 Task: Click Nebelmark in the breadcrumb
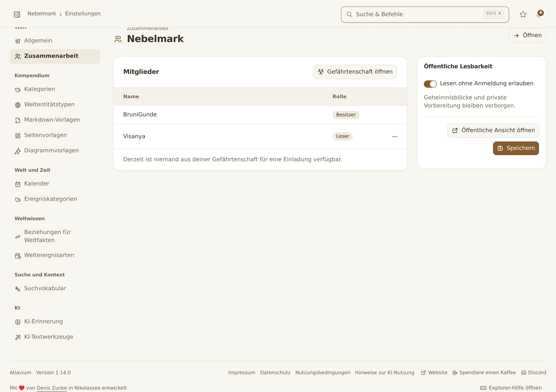coord(42,14)
